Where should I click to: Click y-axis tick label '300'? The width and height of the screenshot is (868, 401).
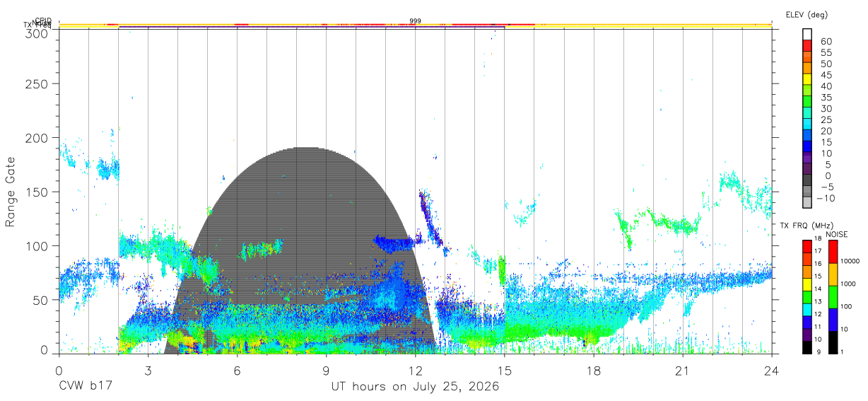(x=37, y=33)
